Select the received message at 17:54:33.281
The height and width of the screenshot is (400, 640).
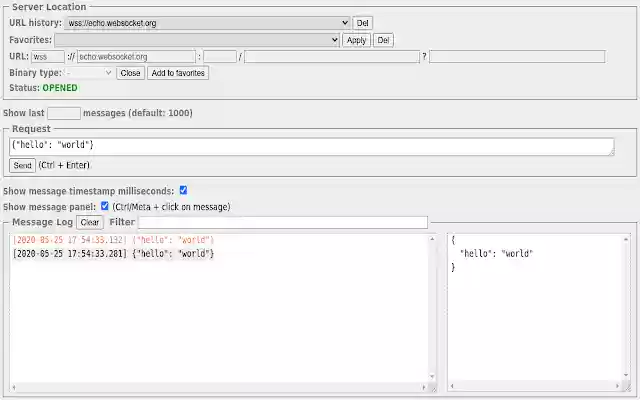coord(113,253)
